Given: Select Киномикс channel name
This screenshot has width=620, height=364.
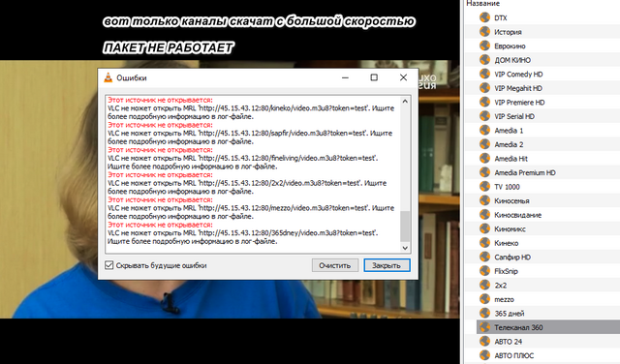Looking at the screenshot, I should coord(511,228).
